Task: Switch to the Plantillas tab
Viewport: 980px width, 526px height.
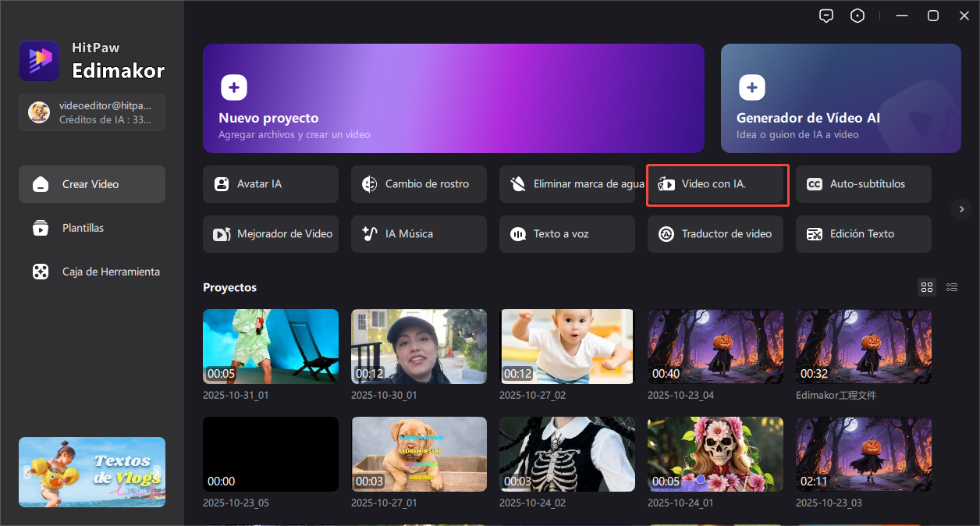Action: [91, 228]
